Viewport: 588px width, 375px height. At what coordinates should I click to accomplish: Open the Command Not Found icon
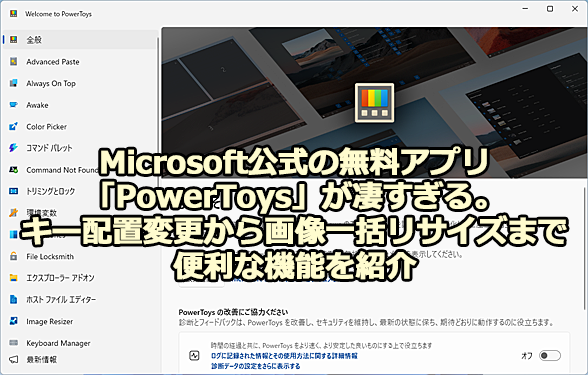point(14,170)
